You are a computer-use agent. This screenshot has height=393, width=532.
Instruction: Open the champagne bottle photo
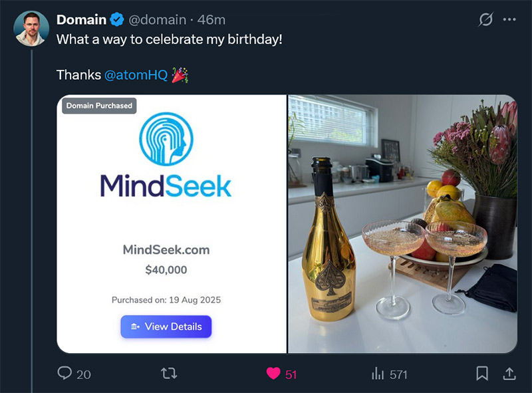click(402, 224)
